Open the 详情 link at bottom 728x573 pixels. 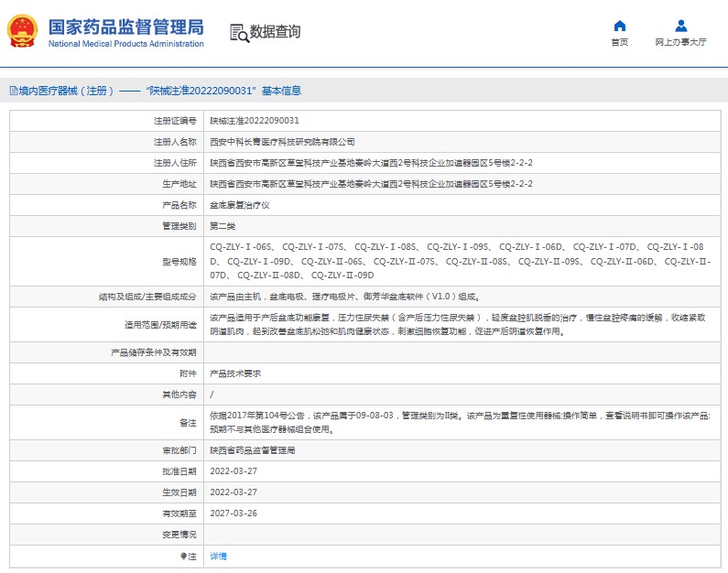[x=218, y=556]
